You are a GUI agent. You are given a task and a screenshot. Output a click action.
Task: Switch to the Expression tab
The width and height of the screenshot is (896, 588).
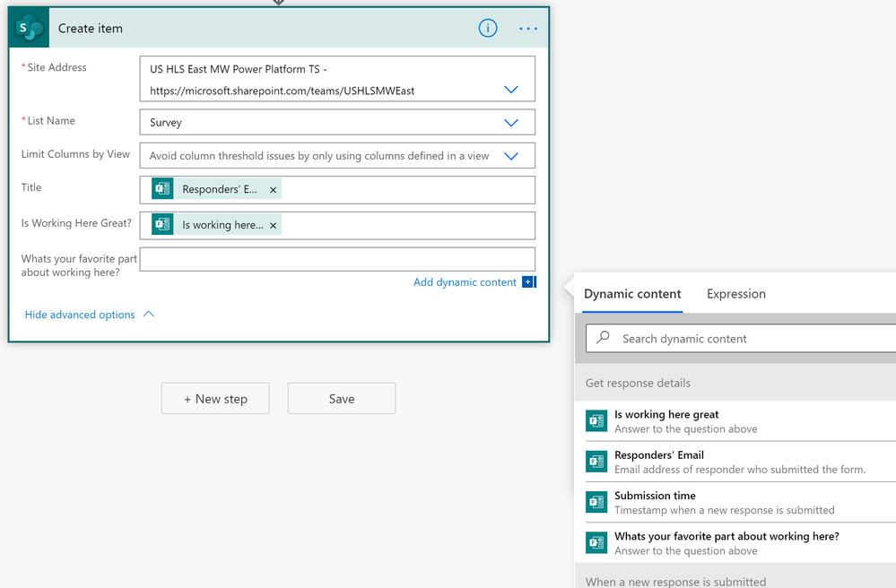[x=736, y=294]
